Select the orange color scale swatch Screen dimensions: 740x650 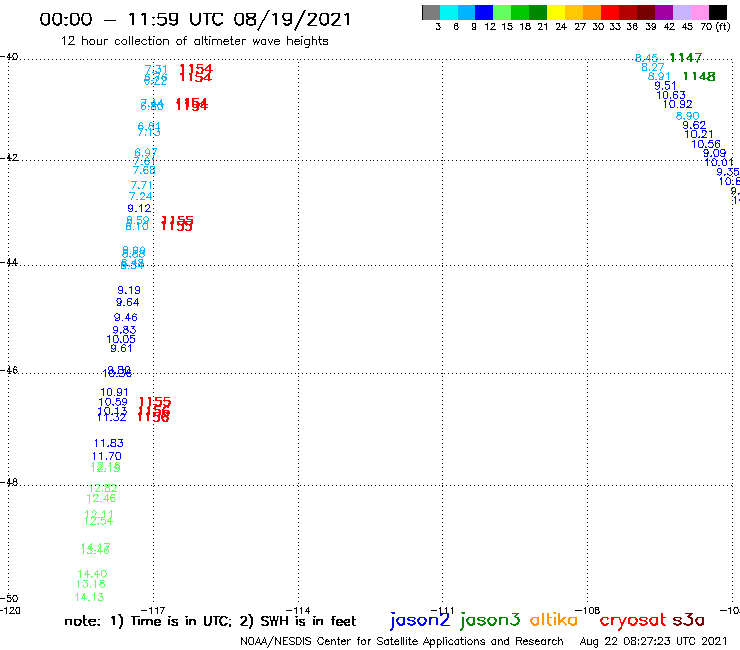[591, 12]
